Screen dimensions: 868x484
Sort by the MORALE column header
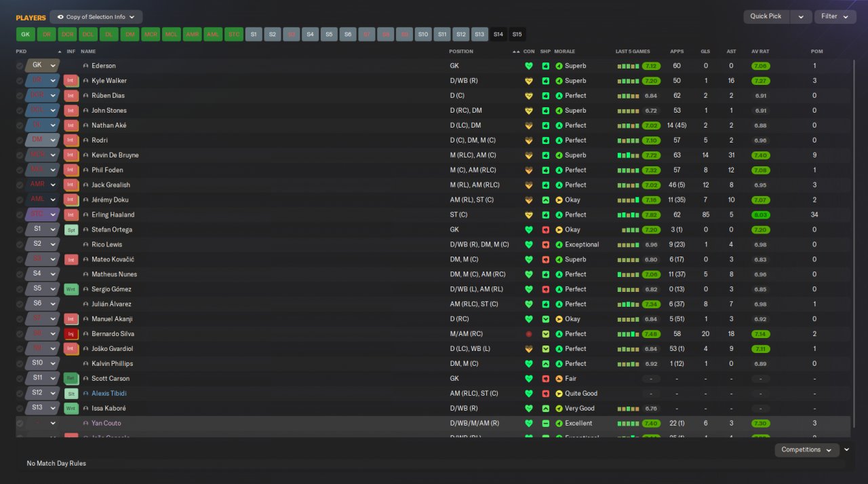(565, 52)
